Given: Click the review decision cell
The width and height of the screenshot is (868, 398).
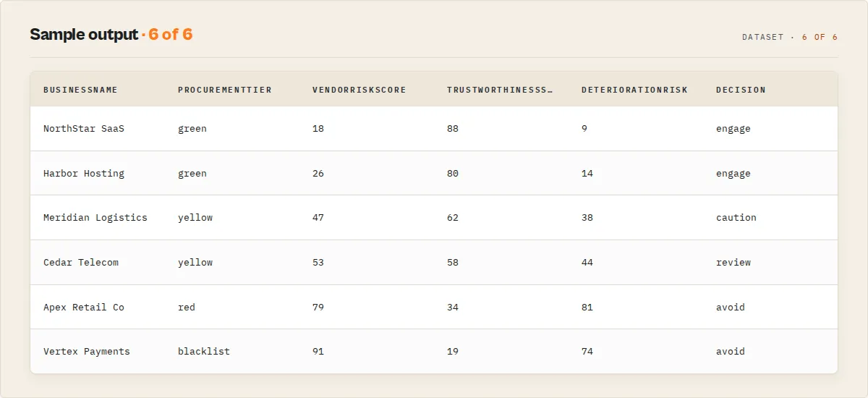Looking at the screenshot, I should click(733, 263).
